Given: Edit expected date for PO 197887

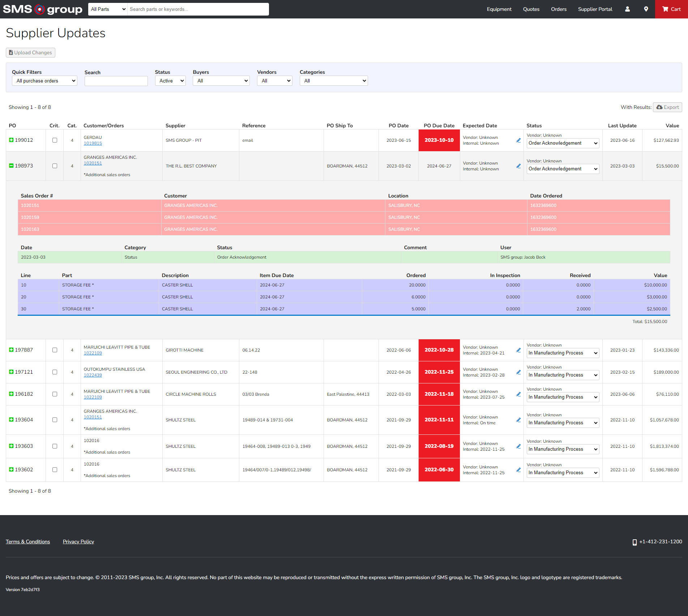Looking at the screenshot, I should [518, 350].
